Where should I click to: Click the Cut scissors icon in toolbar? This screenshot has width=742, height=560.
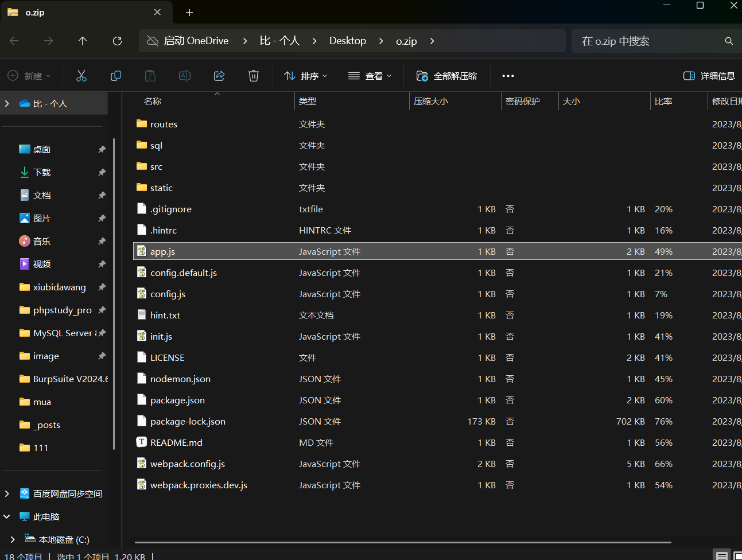point(81,76)
